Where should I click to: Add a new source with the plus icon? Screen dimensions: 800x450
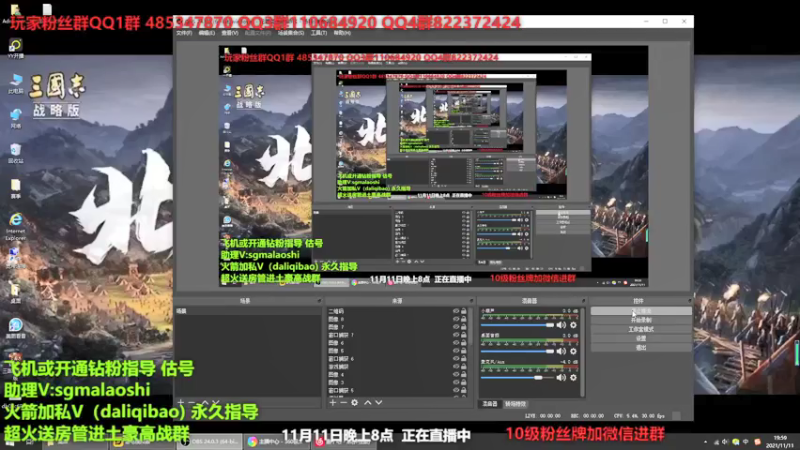(333, 403)
